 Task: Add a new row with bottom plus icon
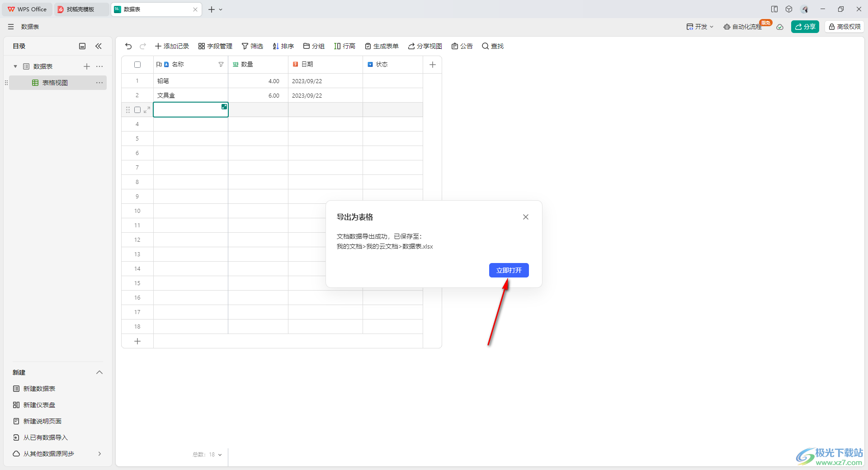coord(137,341)
